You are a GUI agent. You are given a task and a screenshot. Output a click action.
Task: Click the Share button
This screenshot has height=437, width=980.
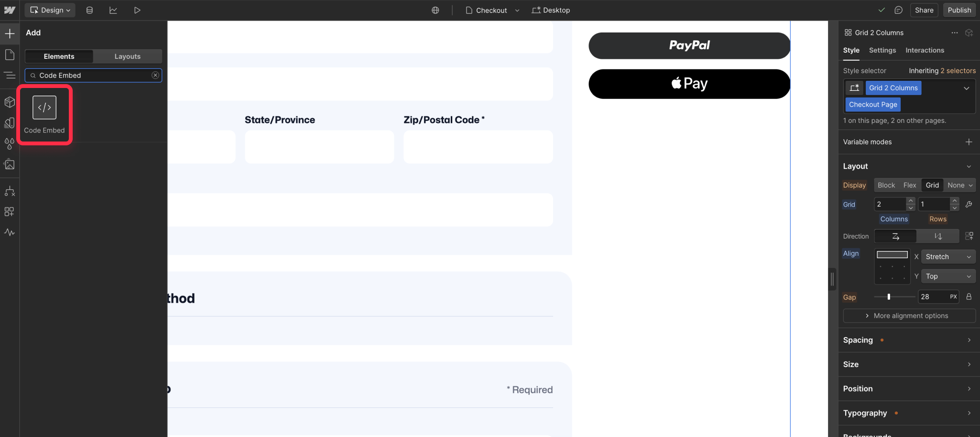pyautogui.click(x=924, y=10)
